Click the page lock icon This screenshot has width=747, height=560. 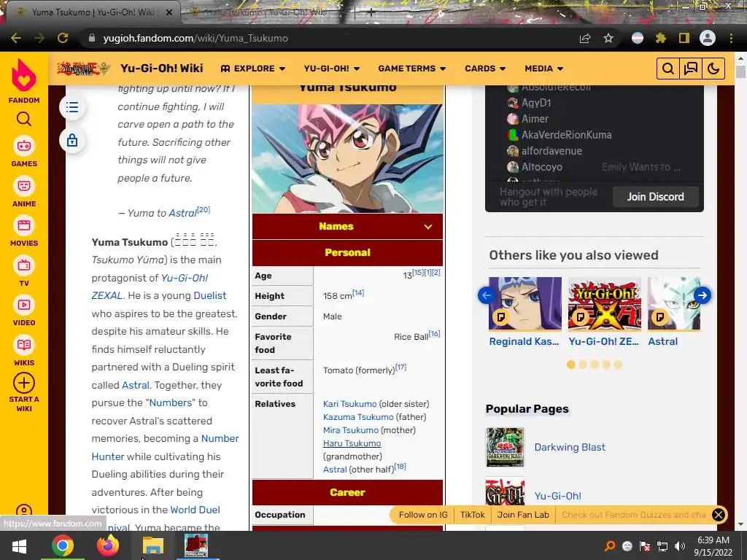pos(72,141)
